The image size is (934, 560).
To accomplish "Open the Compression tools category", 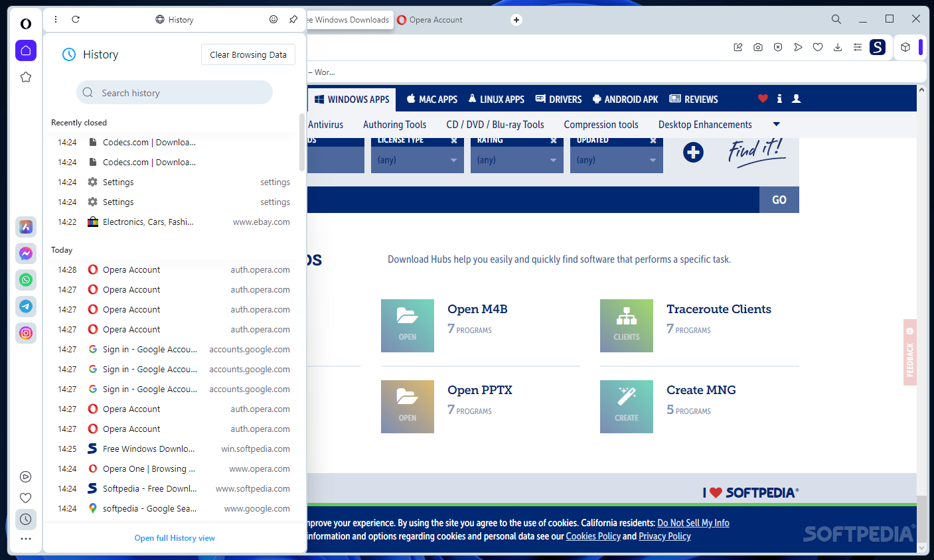I will pyautogui.click(x=601, y=125).
